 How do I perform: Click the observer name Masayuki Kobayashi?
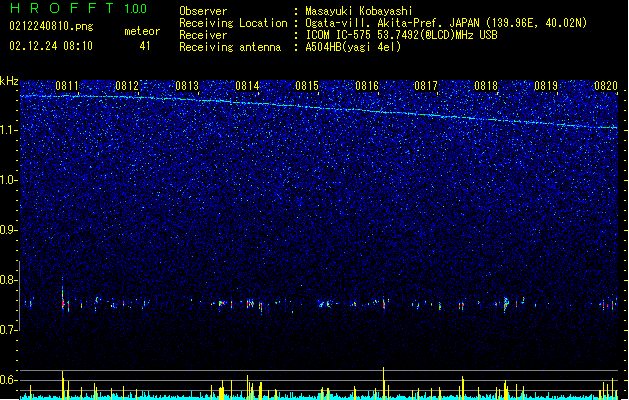coord(359,11)
